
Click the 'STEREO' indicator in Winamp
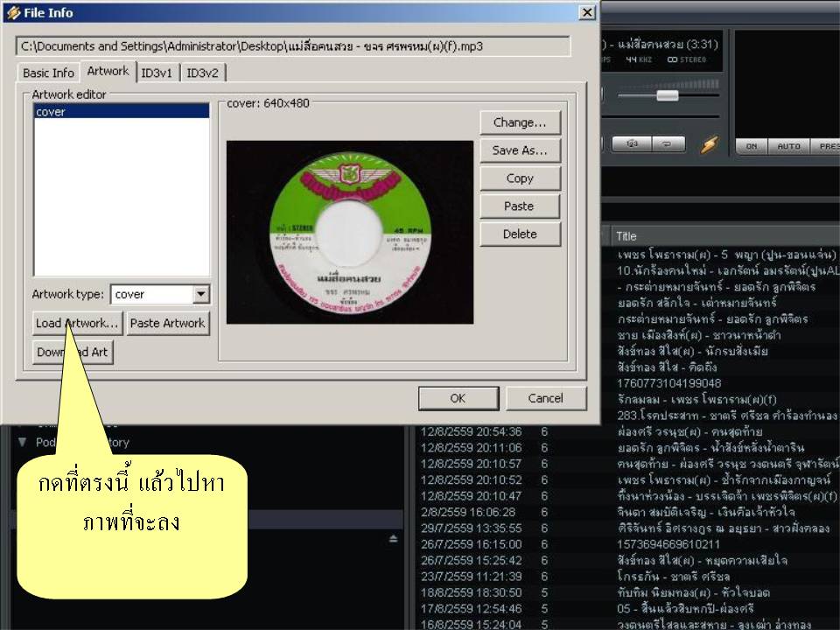(687, 59)
